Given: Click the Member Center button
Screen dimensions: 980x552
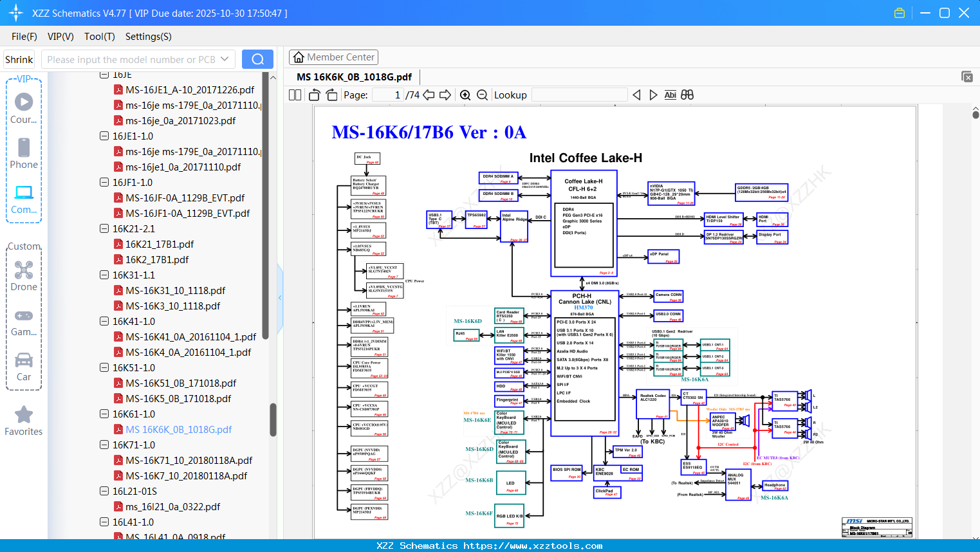Looking at the screenshot, I should point(333,57).
